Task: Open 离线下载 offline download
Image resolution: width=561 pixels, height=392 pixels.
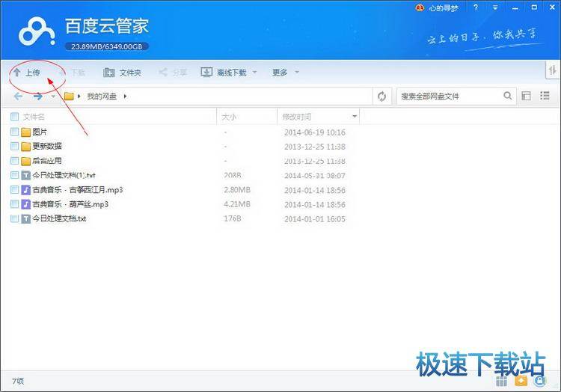Action: pyautogui.click(x=223, y=73)
